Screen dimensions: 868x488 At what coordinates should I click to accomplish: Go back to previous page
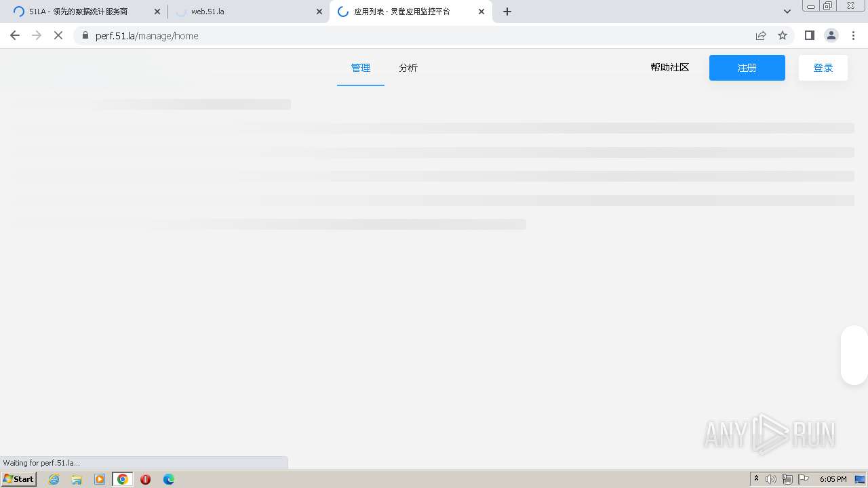pyautogui.click(x=15, y=35)
